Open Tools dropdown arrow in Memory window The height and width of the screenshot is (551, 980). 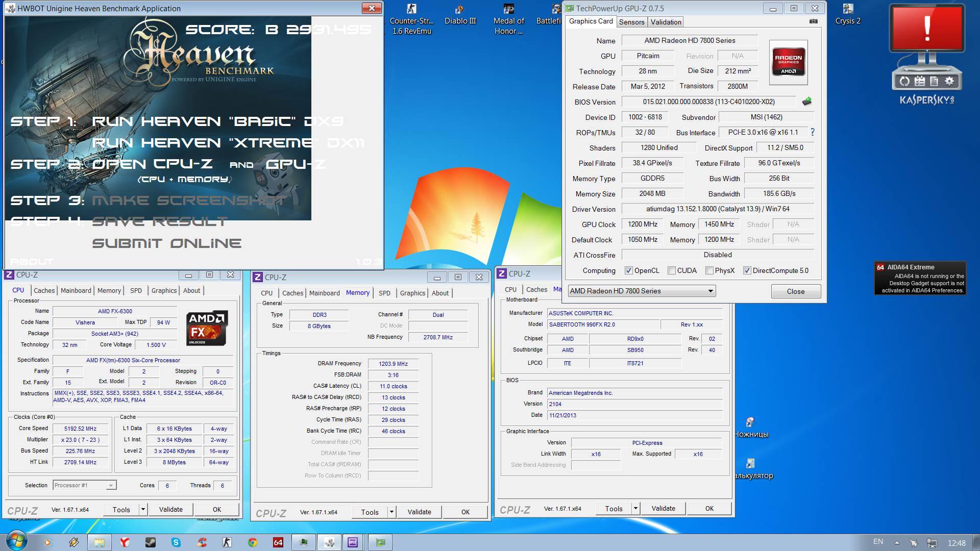click(x=391, y=512)
